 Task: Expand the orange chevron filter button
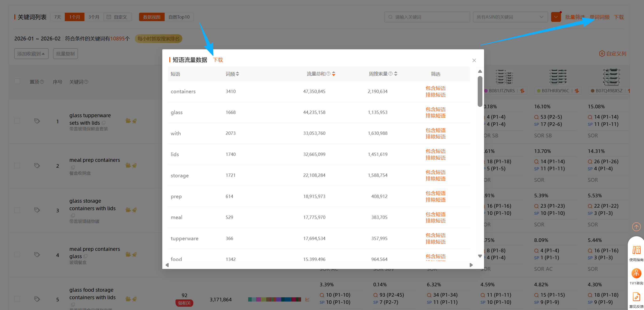click(x=556, y=17)
